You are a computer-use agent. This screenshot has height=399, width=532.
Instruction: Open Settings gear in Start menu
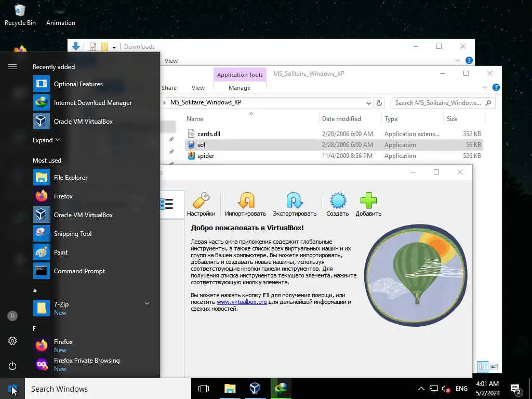pos(12,341)
